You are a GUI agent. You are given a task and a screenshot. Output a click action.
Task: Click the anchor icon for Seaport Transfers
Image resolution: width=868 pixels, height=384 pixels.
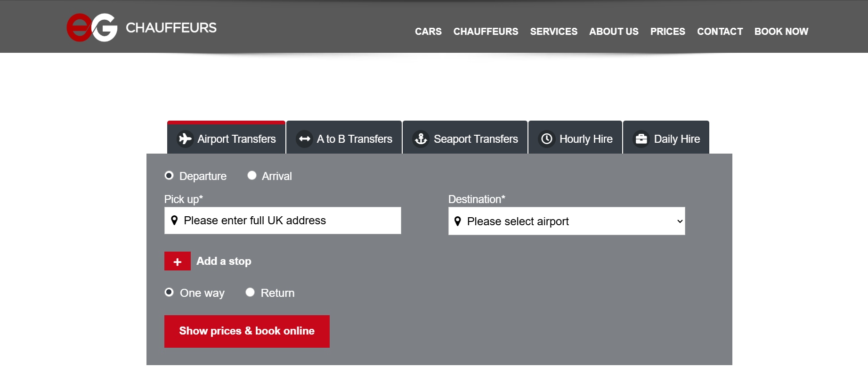(x=421, y=139)
